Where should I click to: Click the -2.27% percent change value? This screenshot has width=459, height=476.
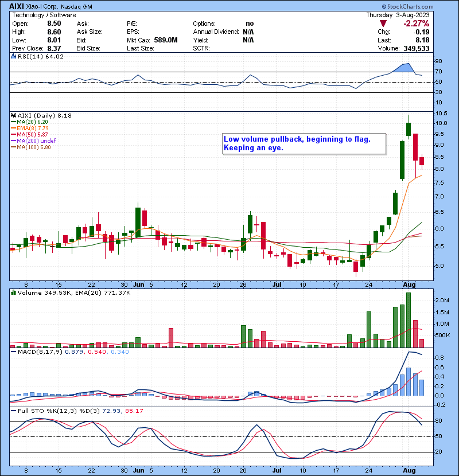click(416, 24)
